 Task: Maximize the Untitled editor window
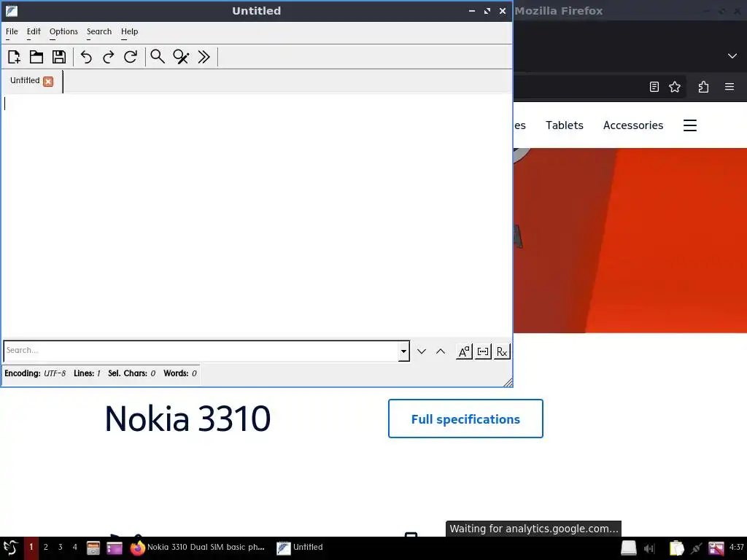click(x=487, y=11)
